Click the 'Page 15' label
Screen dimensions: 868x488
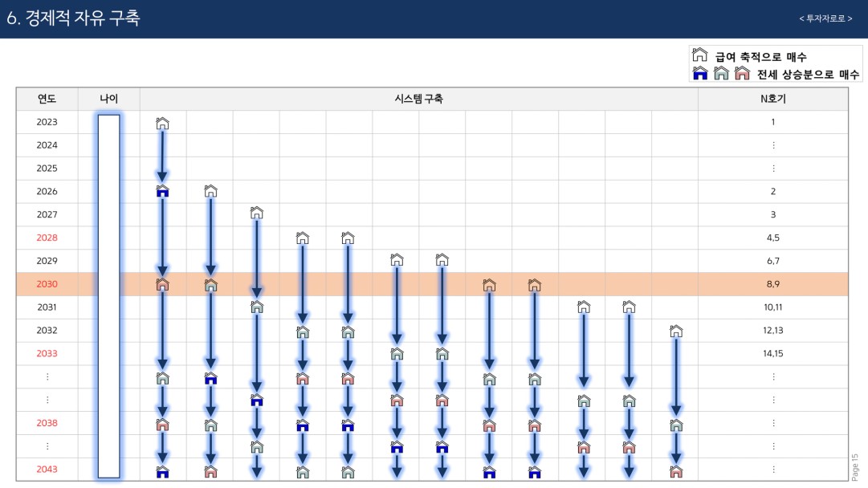click(x=854, y=467)
